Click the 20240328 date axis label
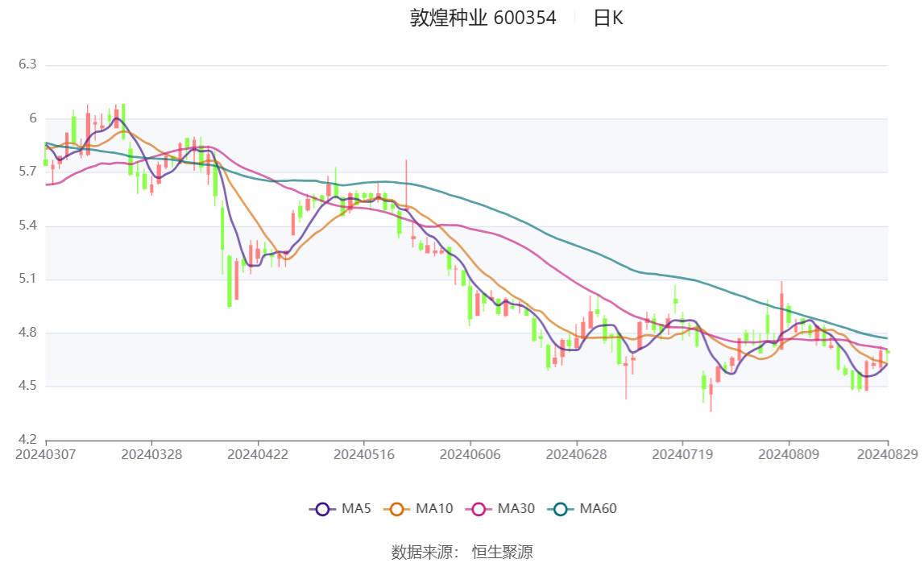This screenshot has height=563, width=924. pos(152,454)
